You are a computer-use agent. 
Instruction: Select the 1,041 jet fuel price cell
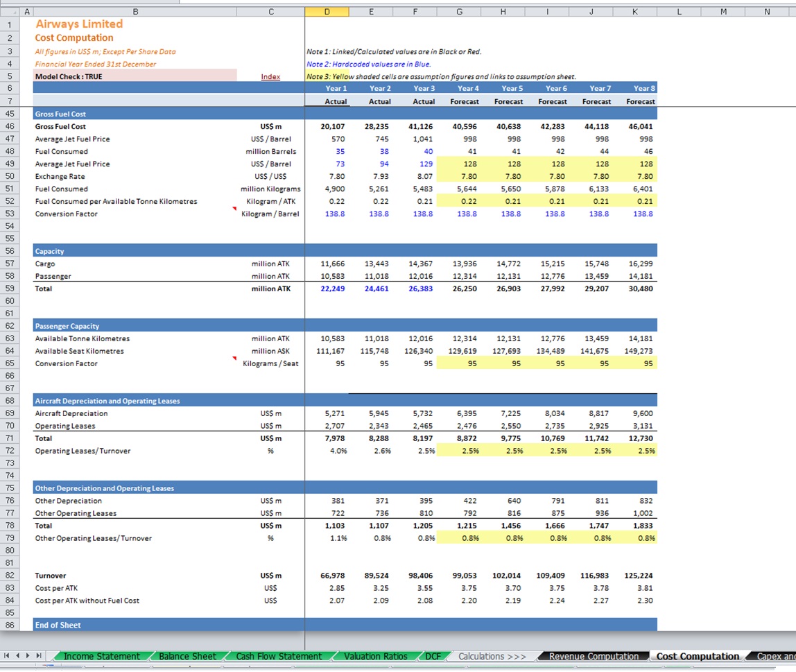(422, 139)
